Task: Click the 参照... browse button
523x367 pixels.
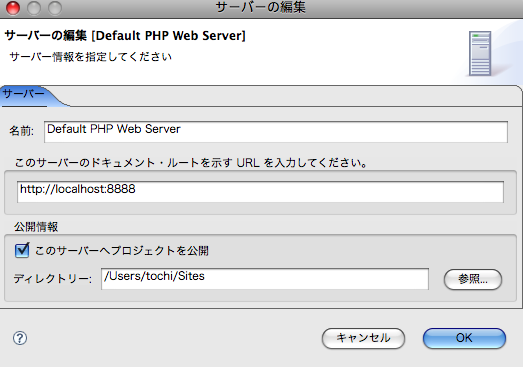Action: coord(473,279)
